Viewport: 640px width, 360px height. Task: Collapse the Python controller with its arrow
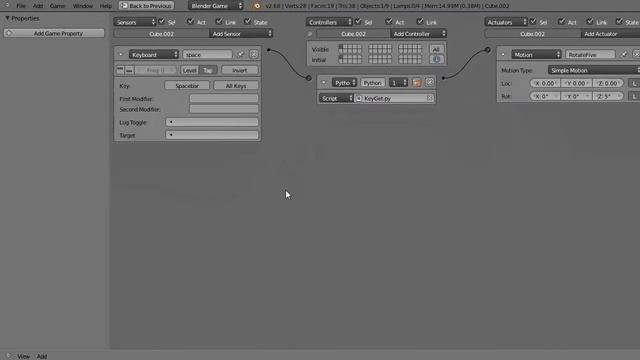[324, 82]
